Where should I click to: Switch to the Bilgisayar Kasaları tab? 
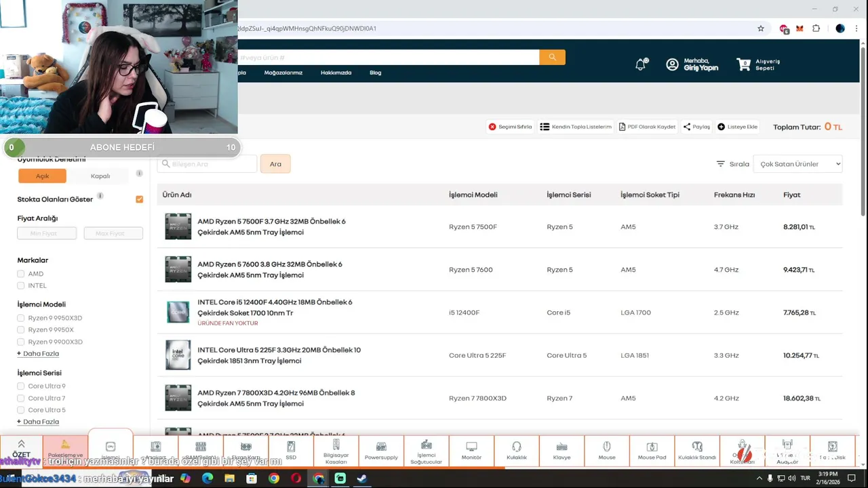coord(336,451)
